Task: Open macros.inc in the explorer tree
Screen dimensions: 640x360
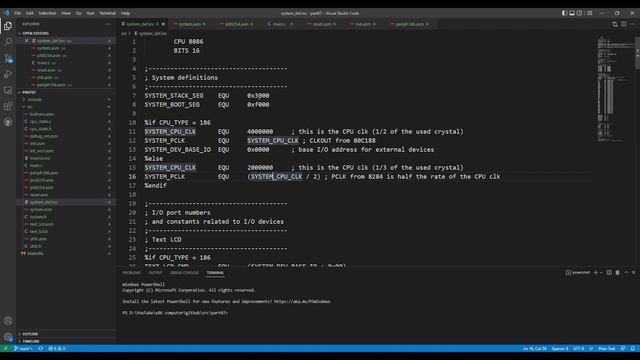Action: click(40, 158)
